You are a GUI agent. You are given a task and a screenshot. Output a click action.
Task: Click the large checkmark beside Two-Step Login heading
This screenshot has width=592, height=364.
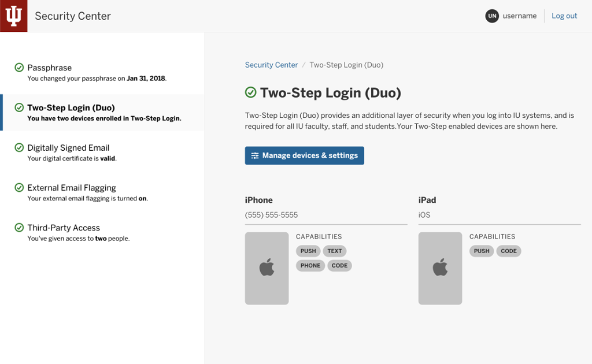pos(251,92)
